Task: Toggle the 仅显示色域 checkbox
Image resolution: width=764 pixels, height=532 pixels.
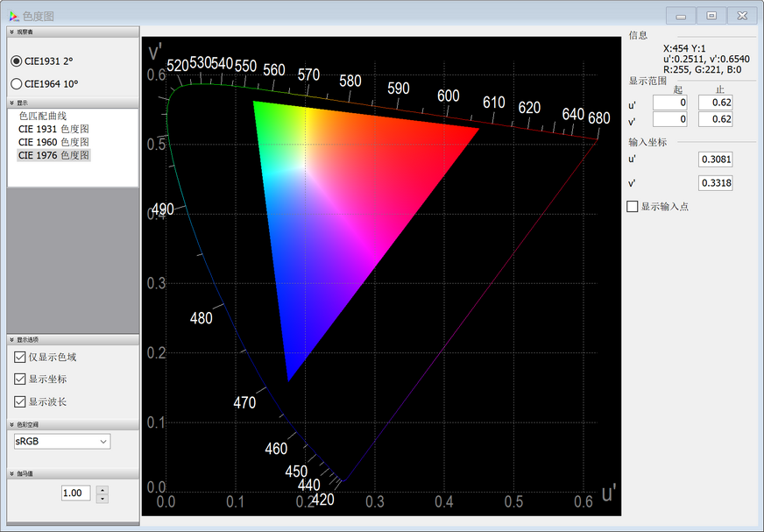Action: [20, 357]
